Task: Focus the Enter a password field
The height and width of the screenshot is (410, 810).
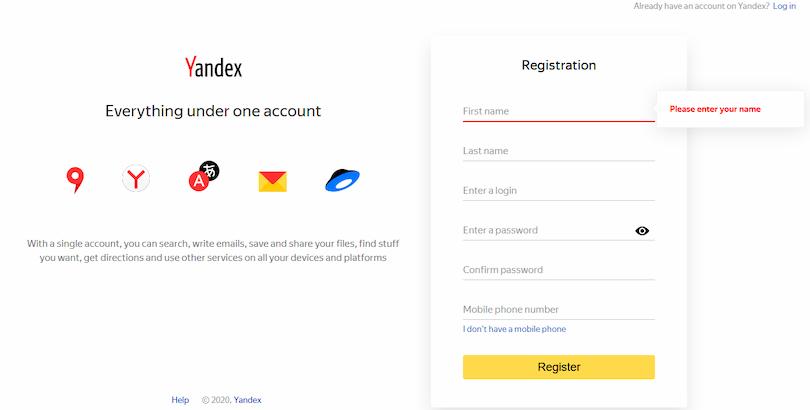Action: pos(545,230)
